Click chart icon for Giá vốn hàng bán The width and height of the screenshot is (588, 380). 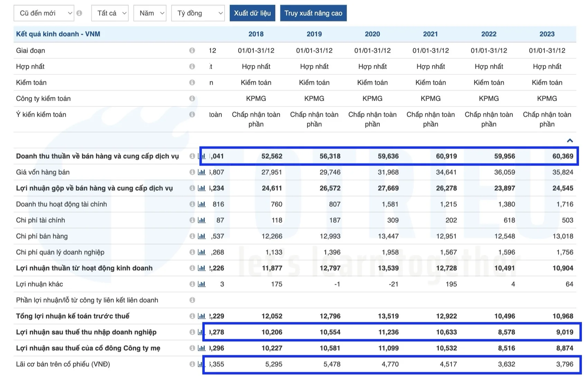[x=202, y=172]
